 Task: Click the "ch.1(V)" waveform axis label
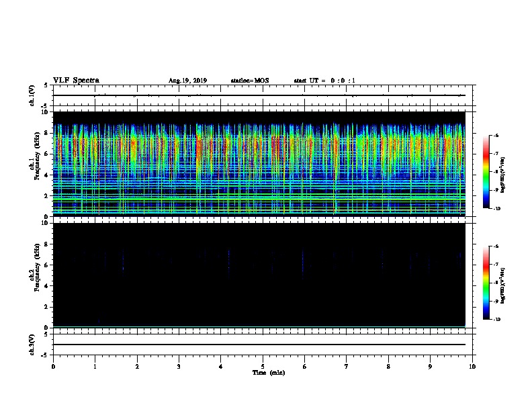(32, 95)
